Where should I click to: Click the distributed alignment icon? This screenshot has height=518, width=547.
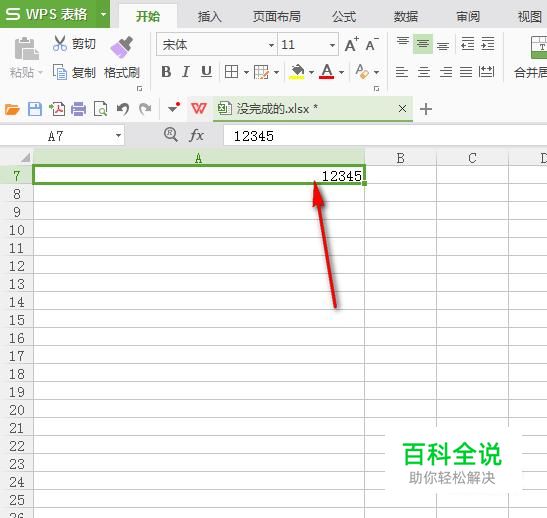click(x=486, y=72)
